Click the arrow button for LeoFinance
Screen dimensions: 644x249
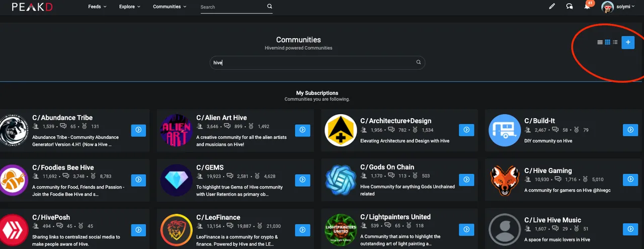(x=302, y=229)
